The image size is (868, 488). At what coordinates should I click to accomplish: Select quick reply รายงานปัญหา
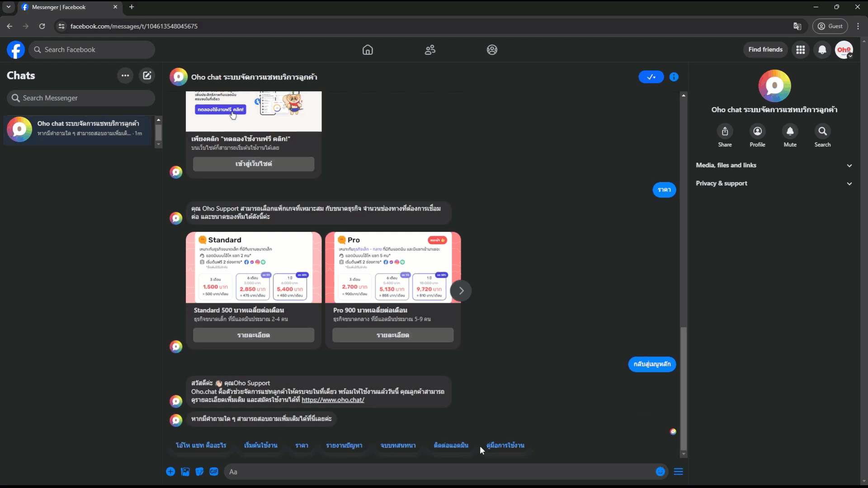(344, 446)
